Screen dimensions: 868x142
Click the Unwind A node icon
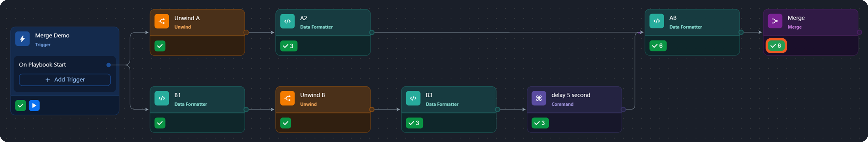point(162,21)
